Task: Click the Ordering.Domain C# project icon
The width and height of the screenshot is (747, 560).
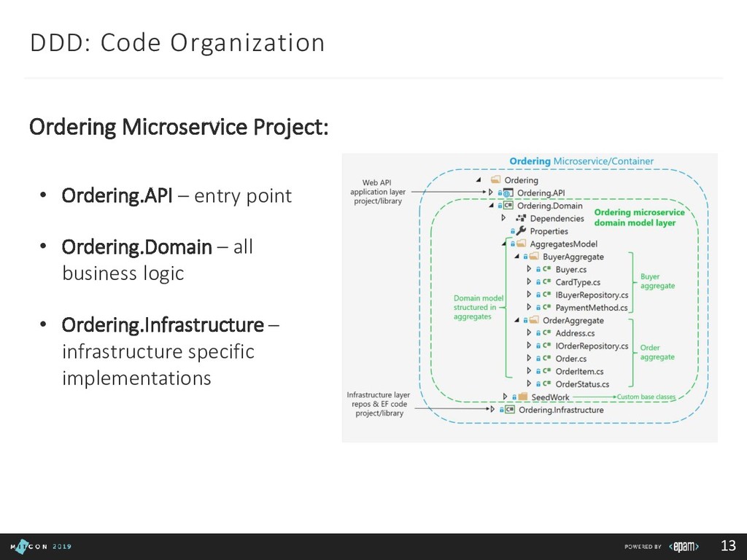Action: pos(508,206)
